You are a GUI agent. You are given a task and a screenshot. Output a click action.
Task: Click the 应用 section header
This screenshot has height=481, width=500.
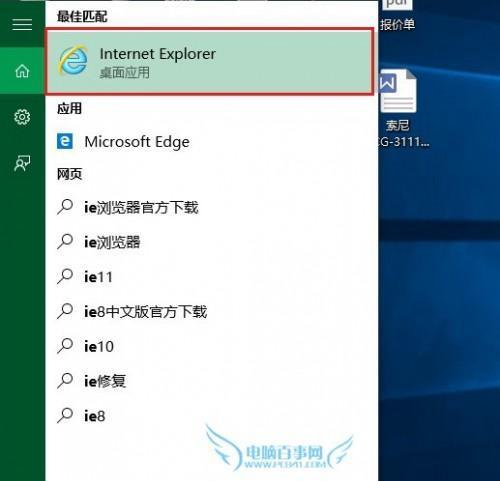point(69,108)
